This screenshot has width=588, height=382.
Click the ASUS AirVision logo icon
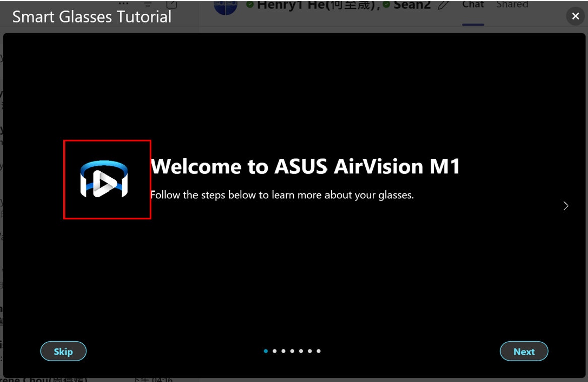tap(104, 179)
